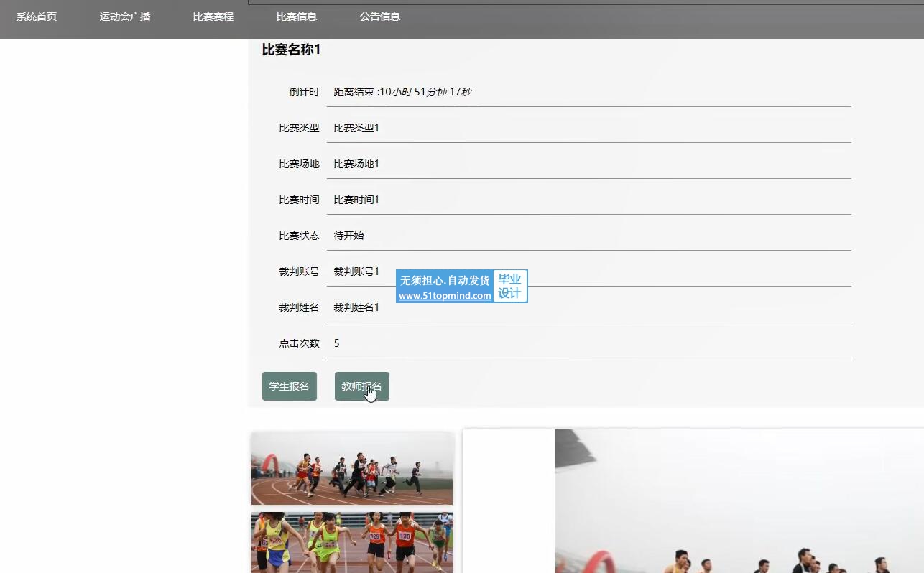The image size is (924, 573).
Task: Go to 运动会广播 page
Action: (125, 17)
